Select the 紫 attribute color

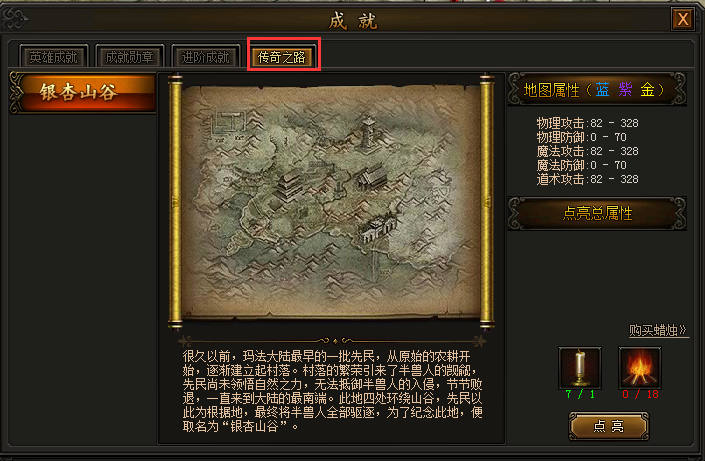[x=625, y=90]
